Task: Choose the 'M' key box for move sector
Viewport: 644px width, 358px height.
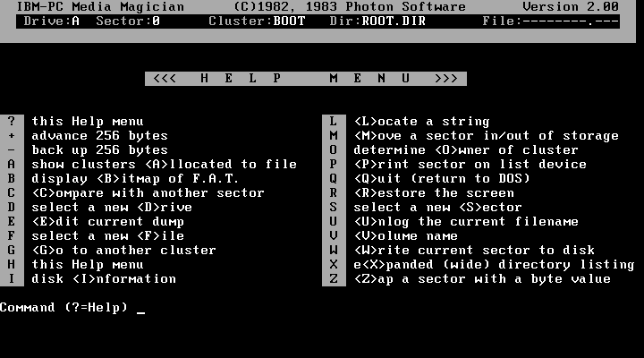Action: coord(334,136)
